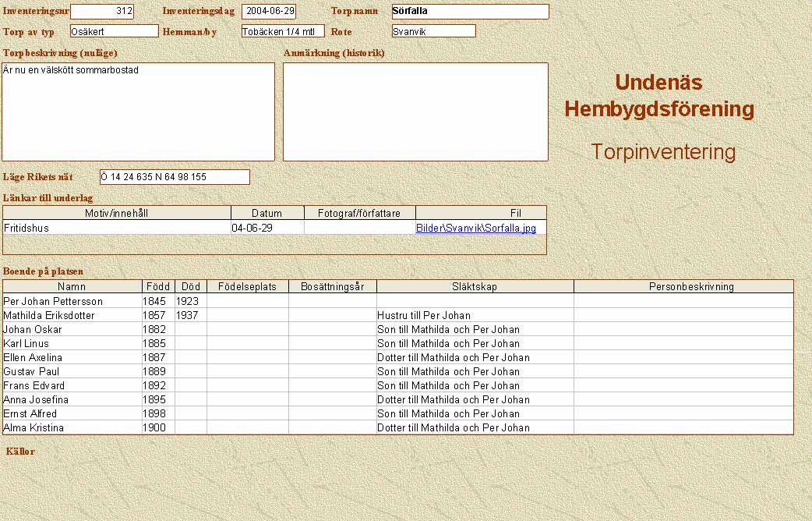Open the Bilder\Svanvik\Sorfalla.jpg link
The width and height of the screenshot is (812, 521).
coord(475,229)
